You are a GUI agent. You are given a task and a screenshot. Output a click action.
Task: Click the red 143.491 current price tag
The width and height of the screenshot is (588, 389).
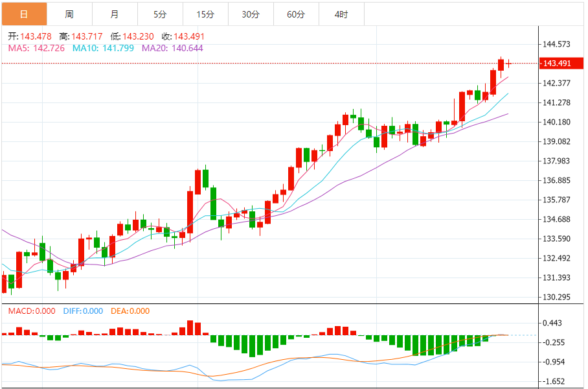click(558, 64)
